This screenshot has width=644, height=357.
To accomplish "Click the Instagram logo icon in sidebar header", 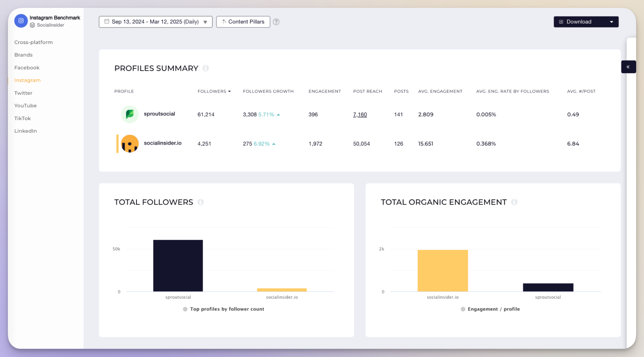I will point(21,21).
